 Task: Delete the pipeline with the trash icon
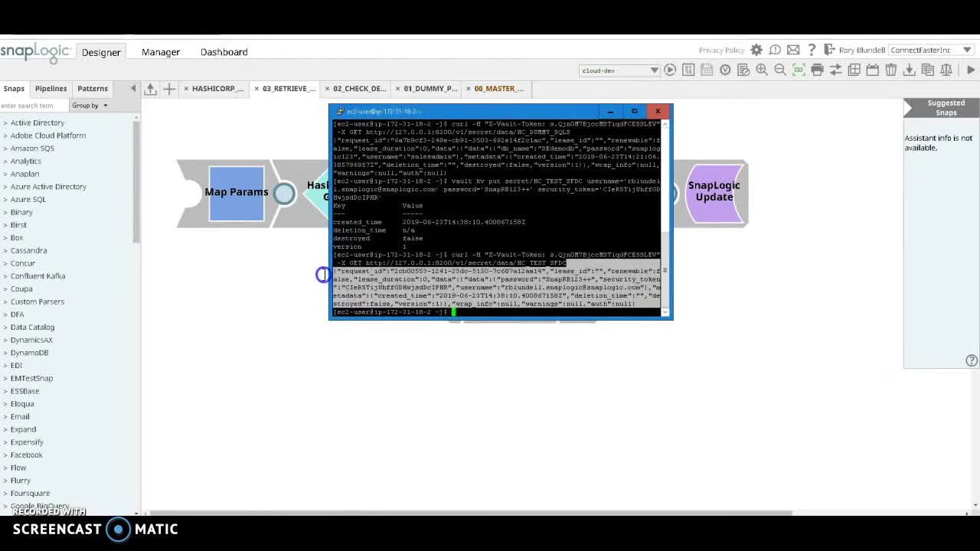pyautogui.click(x=890, y=70)
